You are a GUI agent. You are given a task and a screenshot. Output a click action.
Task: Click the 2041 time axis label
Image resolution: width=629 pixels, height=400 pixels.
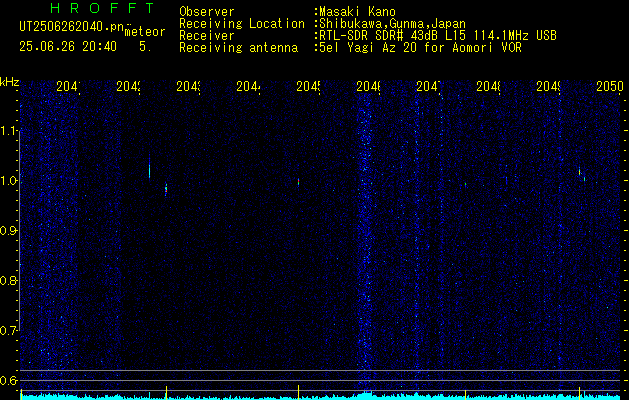[68, 86]
